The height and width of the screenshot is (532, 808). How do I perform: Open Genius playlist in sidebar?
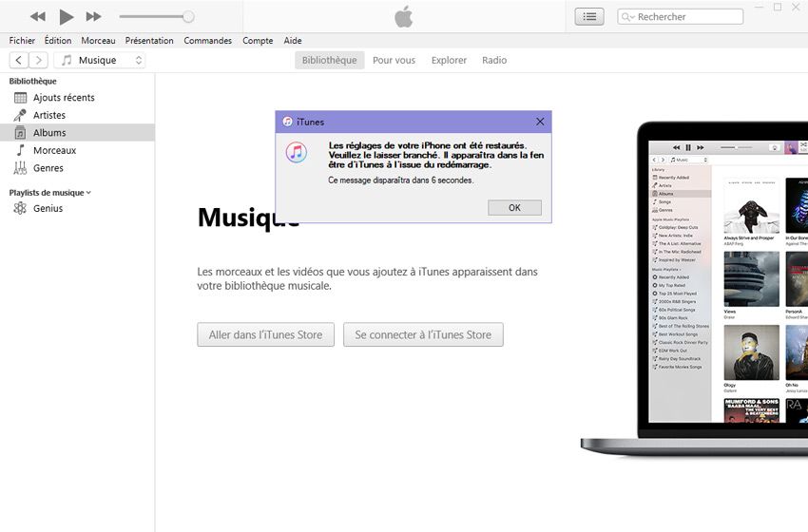click(x=48, y=208)
